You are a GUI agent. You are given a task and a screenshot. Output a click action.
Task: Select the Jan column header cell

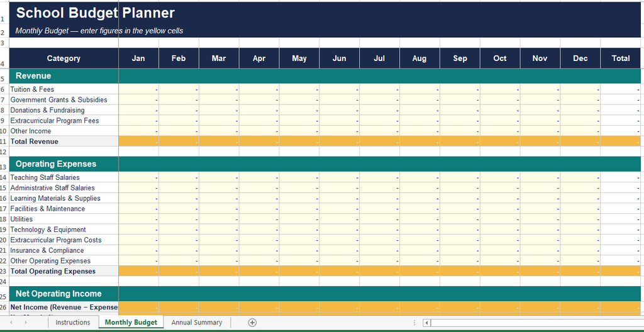[x=138, y=58]
